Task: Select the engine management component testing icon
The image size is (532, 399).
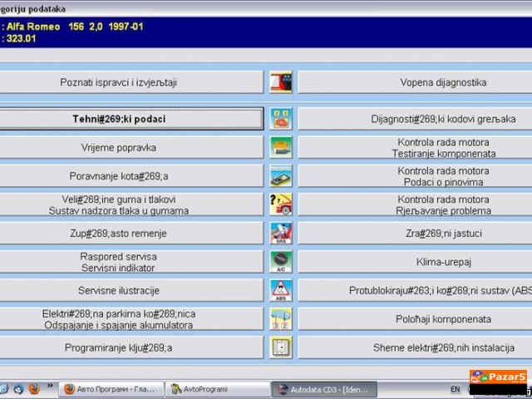Action: 281,147
